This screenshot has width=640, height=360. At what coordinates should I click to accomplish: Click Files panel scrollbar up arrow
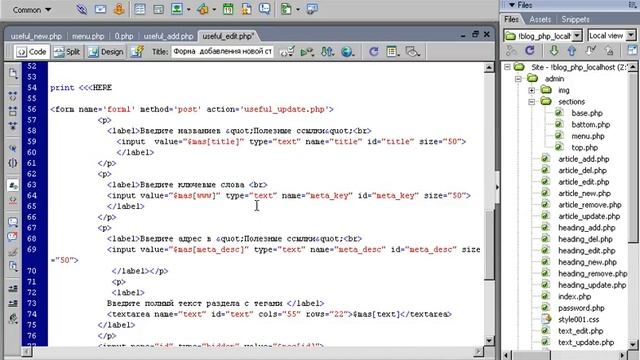[x=633, y=67]
